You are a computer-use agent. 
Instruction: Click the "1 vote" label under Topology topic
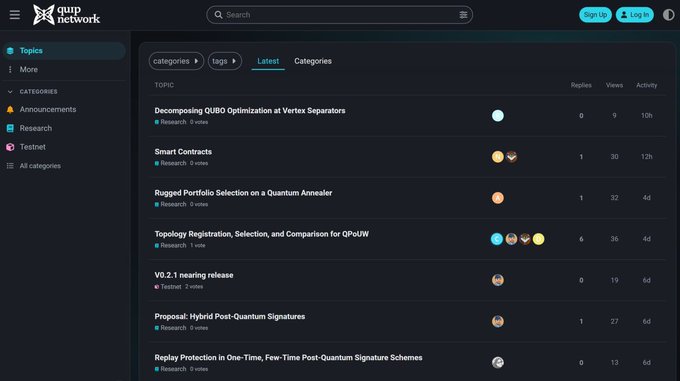[198, 245]
